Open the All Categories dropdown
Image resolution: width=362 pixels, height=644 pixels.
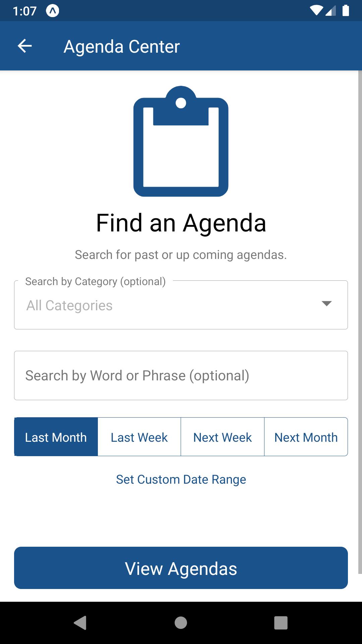(181, 305)
